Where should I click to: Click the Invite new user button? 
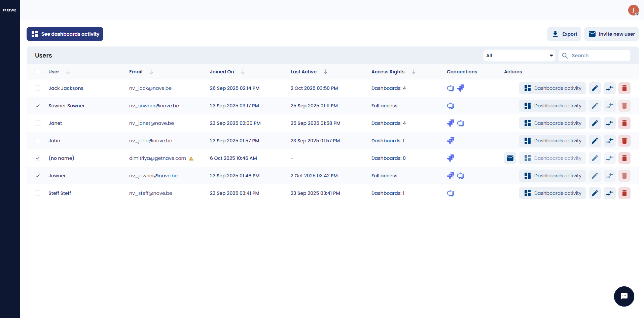pos(611,34)
